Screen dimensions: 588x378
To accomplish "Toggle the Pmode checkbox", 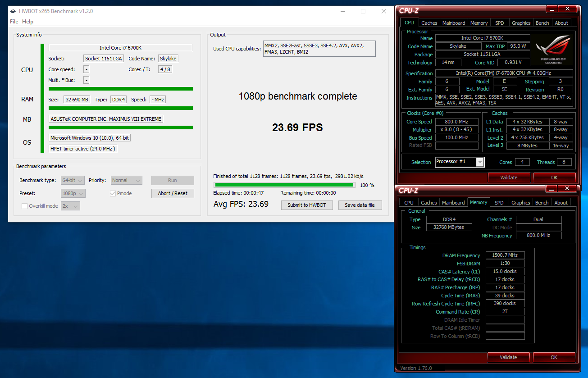I will 113,193.
